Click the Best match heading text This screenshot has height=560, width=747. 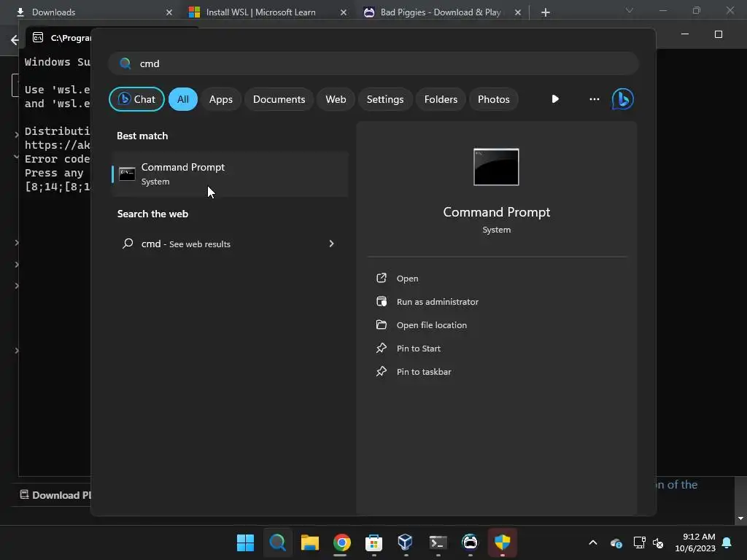[142, 136]
